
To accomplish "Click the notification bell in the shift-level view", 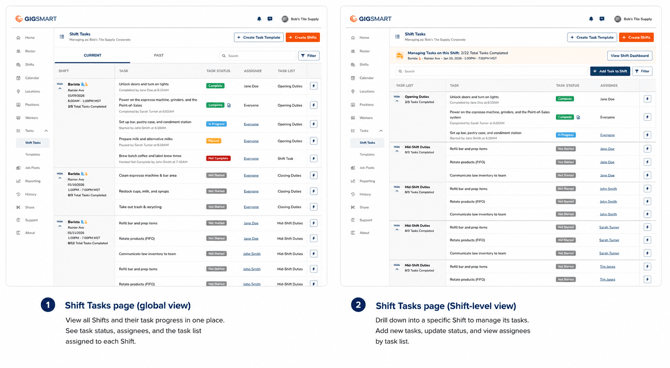I will pos(591,19).
